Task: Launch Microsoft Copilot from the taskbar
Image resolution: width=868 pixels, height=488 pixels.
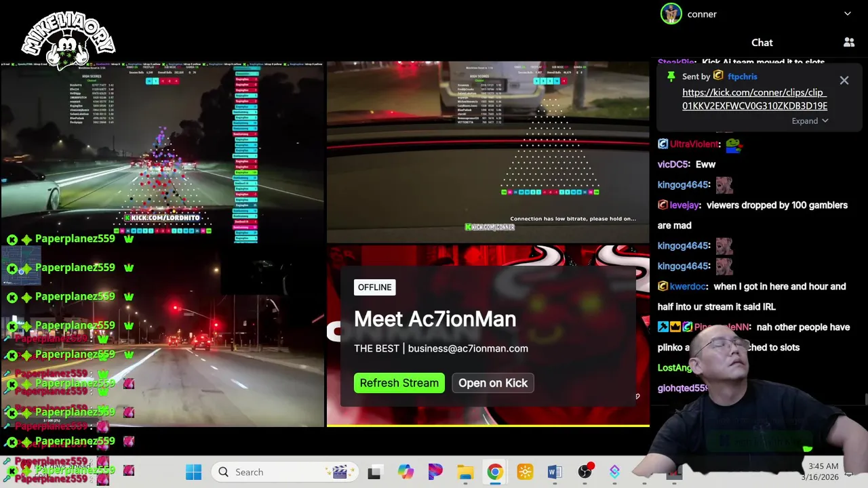Action: click(x=406, y=472)
